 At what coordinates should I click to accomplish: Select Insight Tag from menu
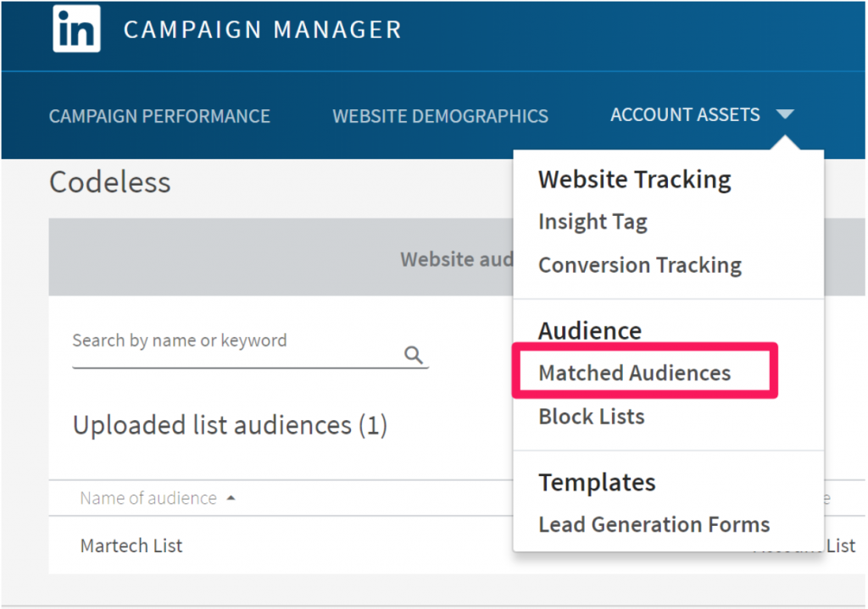click(593, 222)
